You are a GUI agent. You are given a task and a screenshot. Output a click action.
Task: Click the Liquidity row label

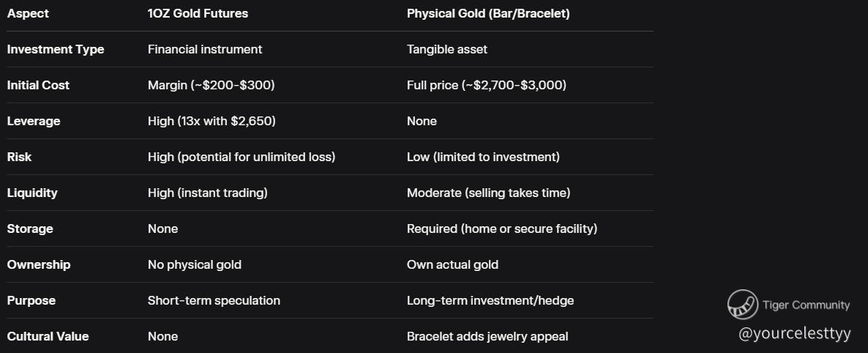click(x=32, y=193)
